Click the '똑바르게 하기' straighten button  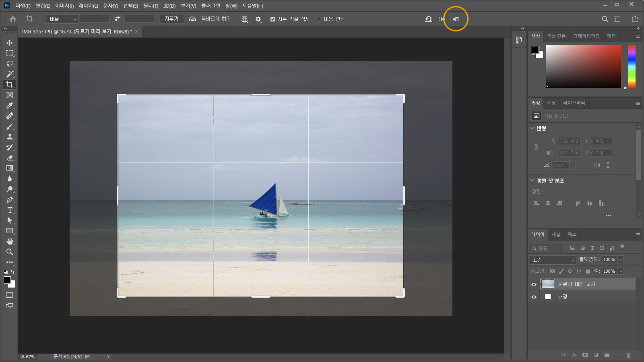click(x=210, y=19)
